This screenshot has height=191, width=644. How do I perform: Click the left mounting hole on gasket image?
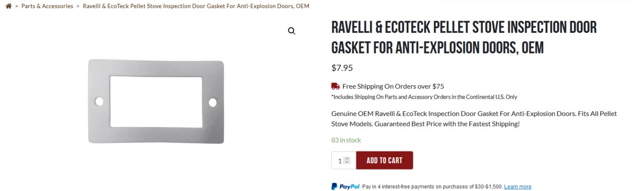99,102
